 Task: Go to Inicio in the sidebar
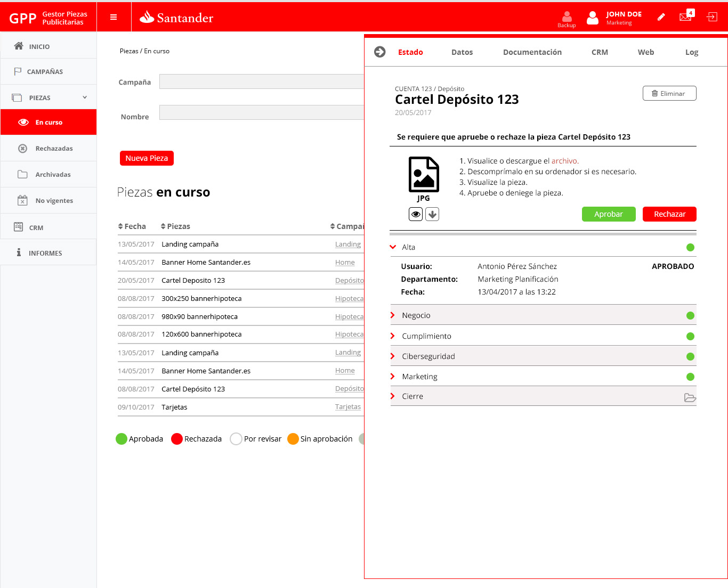(48, 46)
